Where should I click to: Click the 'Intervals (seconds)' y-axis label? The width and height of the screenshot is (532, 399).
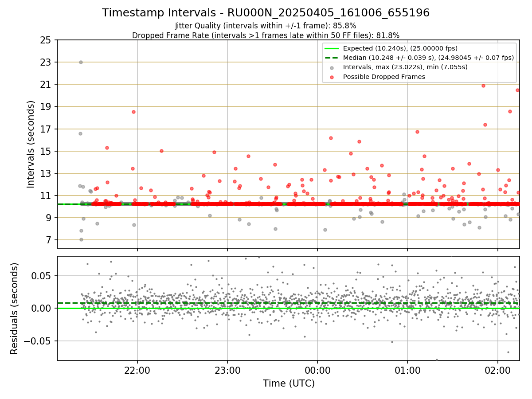(x=31, y=144)
